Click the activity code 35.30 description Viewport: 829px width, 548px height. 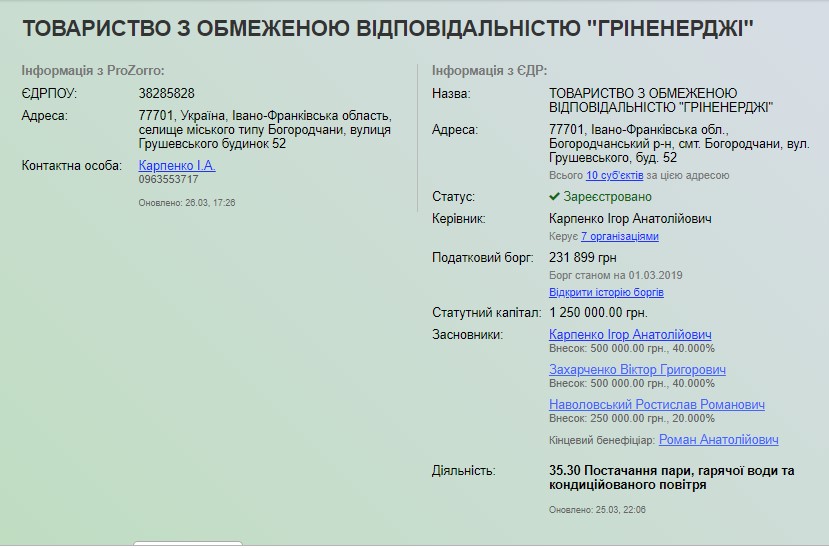(671, 477)
